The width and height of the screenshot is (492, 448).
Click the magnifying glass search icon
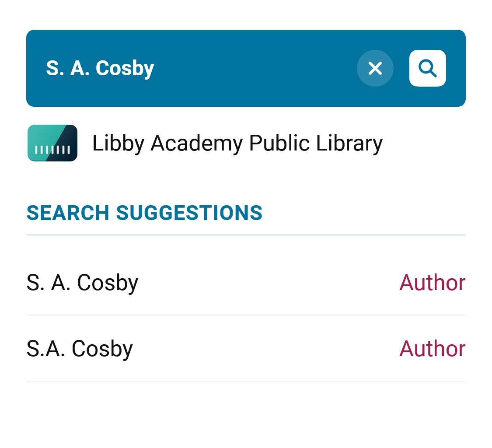427,68
